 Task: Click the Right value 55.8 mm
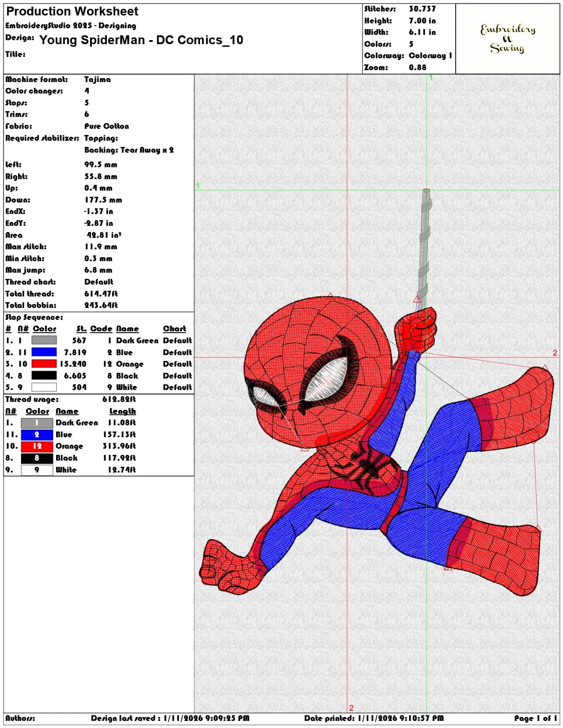coord(101,176)
